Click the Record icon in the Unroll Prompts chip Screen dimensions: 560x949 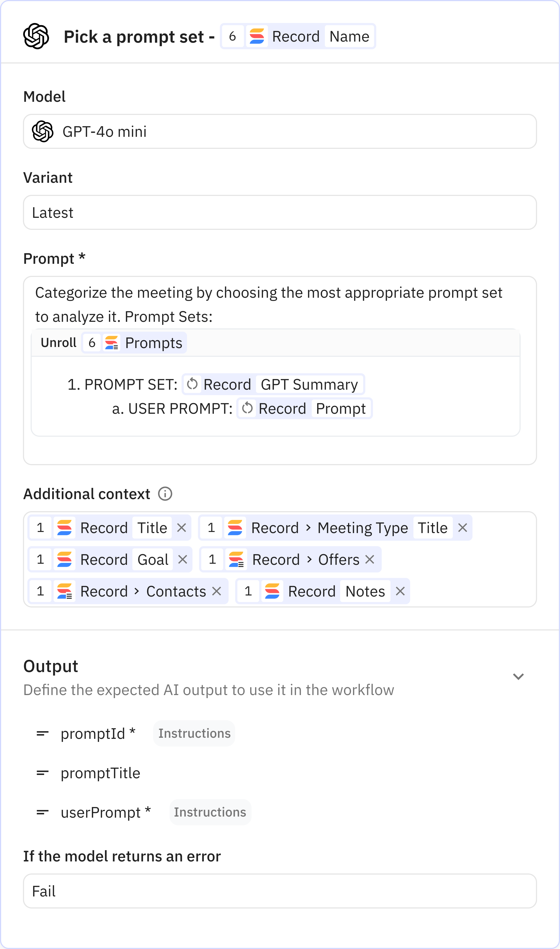click(x=112, y=343)
